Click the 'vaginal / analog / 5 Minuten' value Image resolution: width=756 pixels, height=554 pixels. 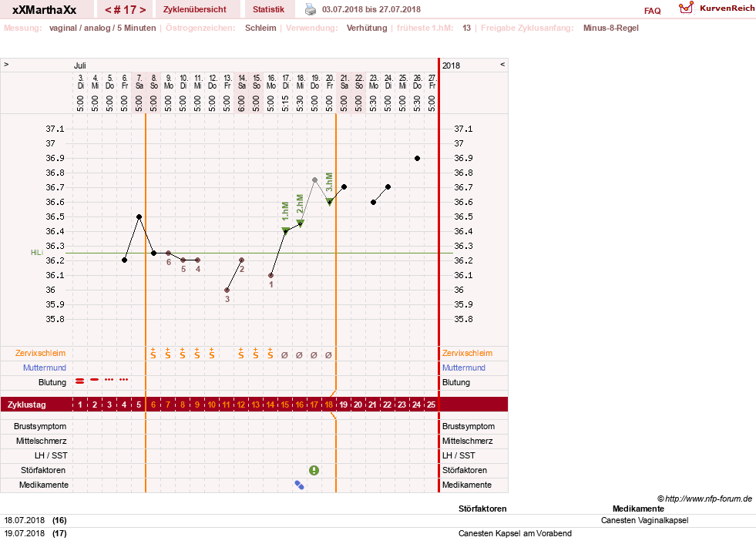102,28
